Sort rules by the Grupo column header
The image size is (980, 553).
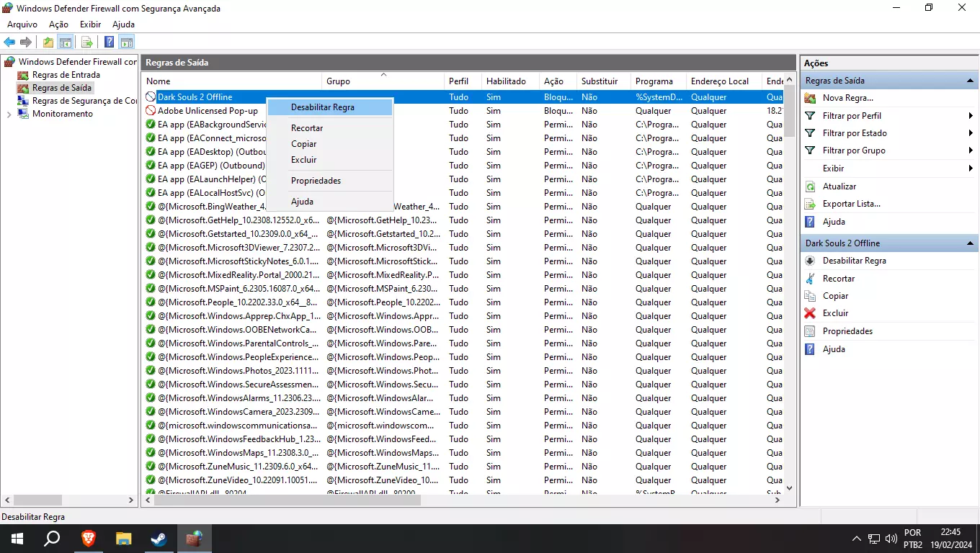[x=383, y=81]
